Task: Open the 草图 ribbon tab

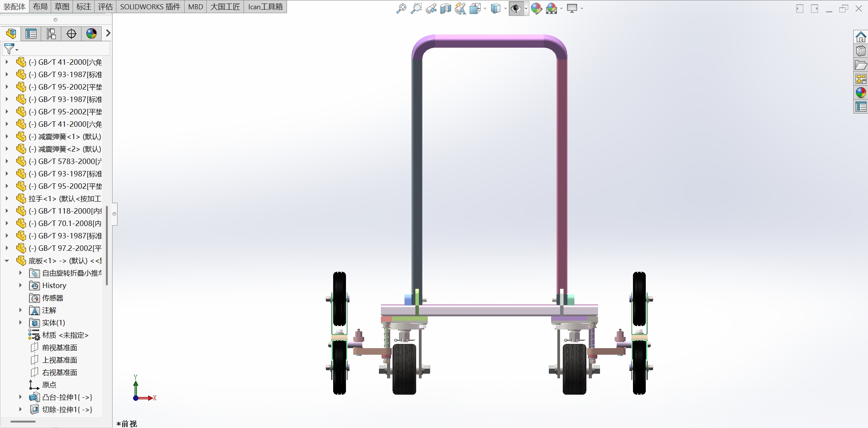Action: click(62, 7)
